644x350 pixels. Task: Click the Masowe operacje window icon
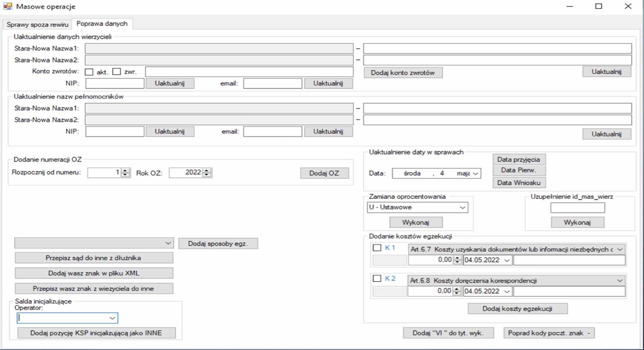tap(8, 6)
